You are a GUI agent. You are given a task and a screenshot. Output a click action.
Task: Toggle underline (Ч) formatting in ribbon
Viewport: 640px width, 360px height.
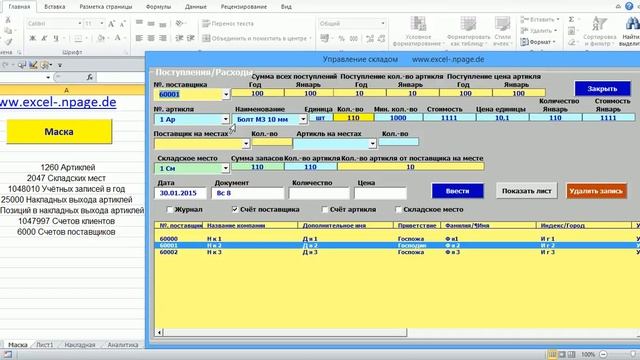click(x=56, y=38)
